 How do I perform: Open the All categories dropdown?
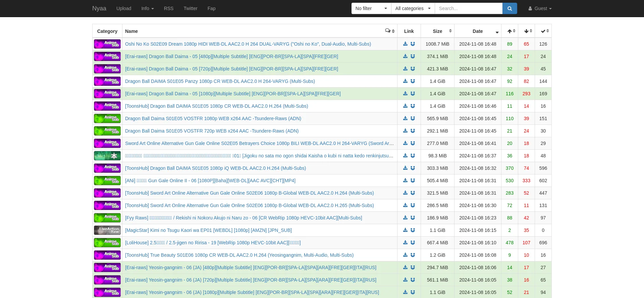pyautogui.click(x=413, y=8)
